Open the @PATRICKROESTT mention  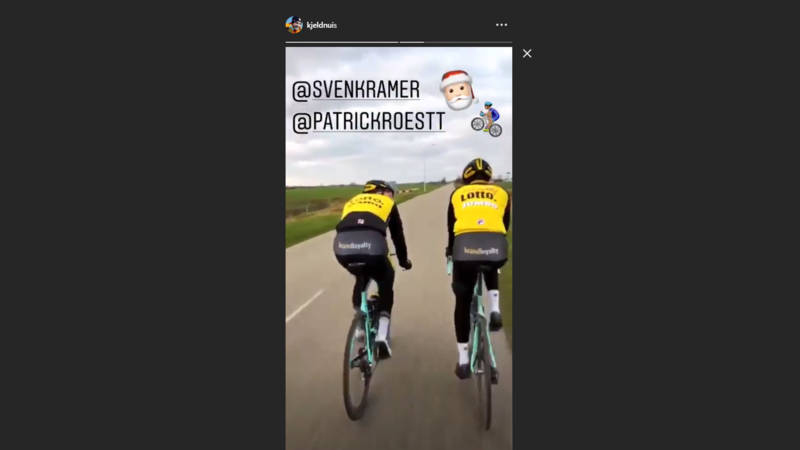pyautogui.click(x=368, y=122)
